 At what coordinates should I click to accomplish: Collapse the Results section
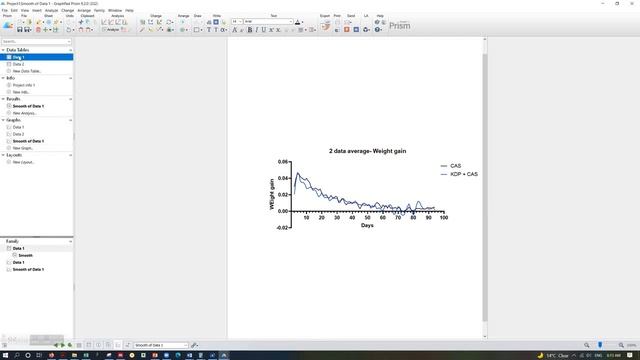pos(3,99)
